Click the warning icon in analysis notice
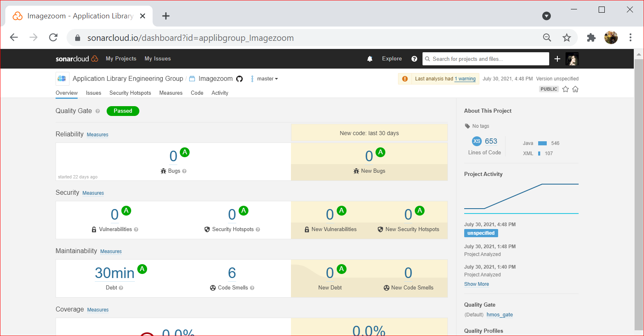Screen dimensions: 644x336 click(x=405, y=79)
